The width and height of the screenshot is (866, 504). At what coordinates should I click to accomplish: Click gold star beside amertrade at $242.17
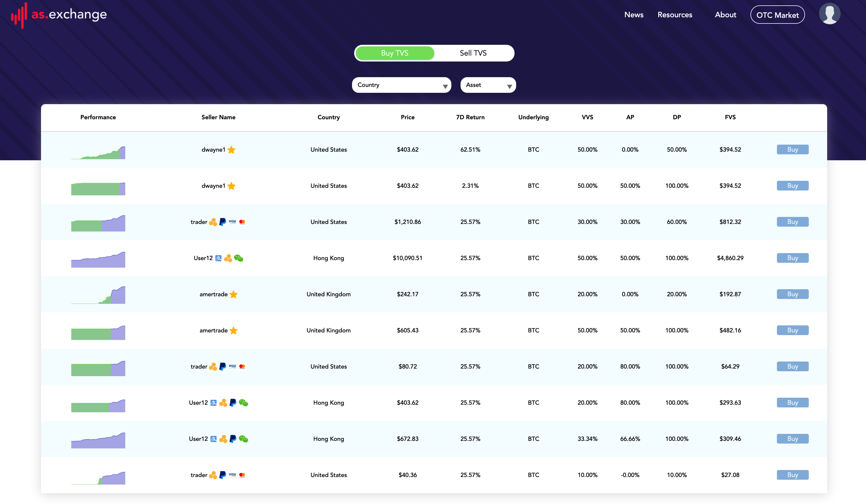pyautogui.click(x=233, y=294)
